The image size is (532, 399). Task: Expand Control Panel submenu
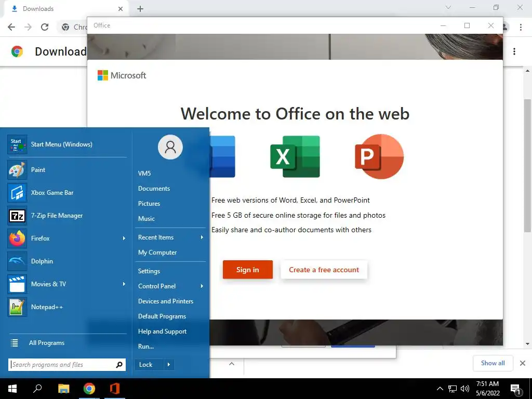pos(202,286)
